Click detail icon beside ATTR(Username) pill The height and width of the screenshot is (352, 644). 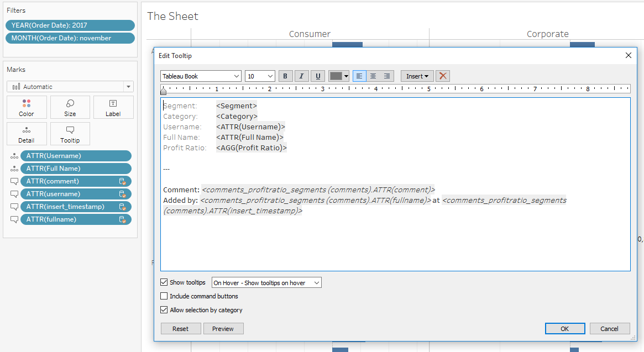[x=14, y=156]
